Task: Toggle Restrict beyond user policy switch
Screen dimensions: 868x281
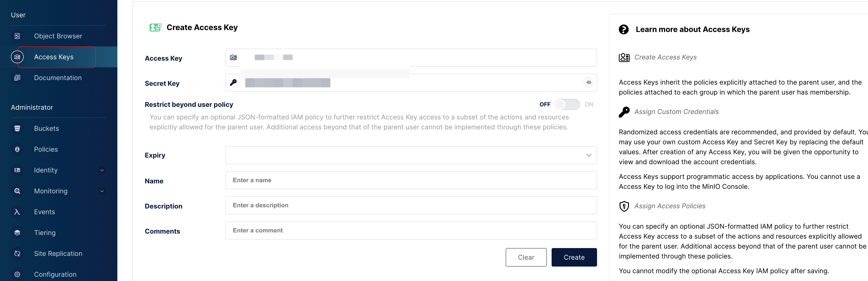Action: (567, 104)
